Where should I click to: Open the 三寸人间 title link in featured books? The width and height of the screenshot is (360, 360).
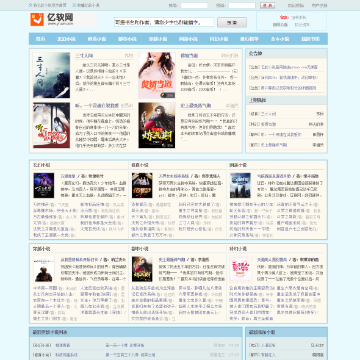84,55
